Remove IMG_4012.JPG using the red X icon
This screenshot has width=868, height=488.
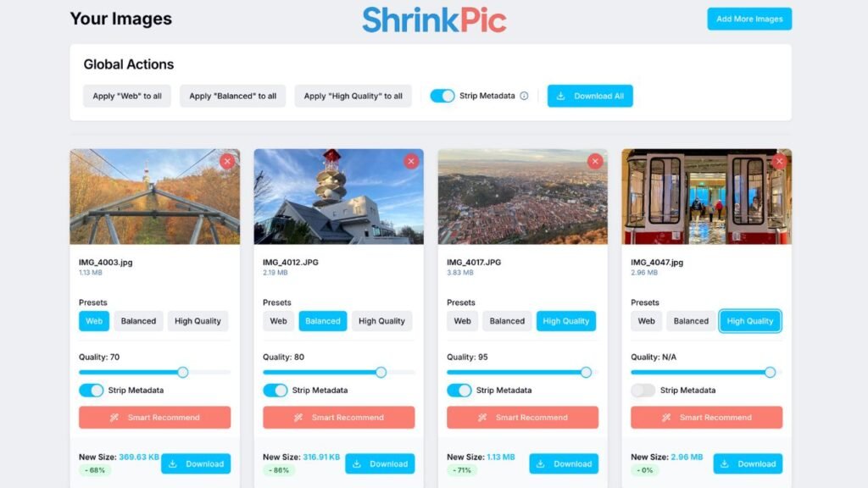[411, 161]
